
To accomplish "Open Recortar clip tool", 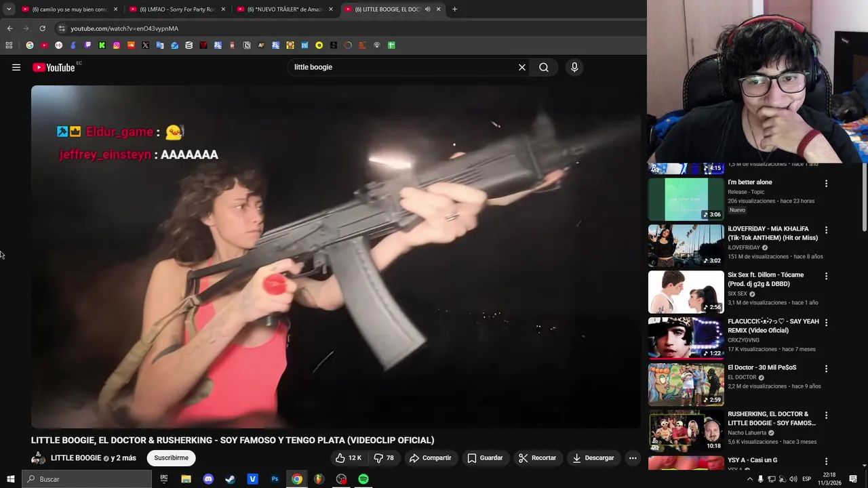I will pos(537,458).
